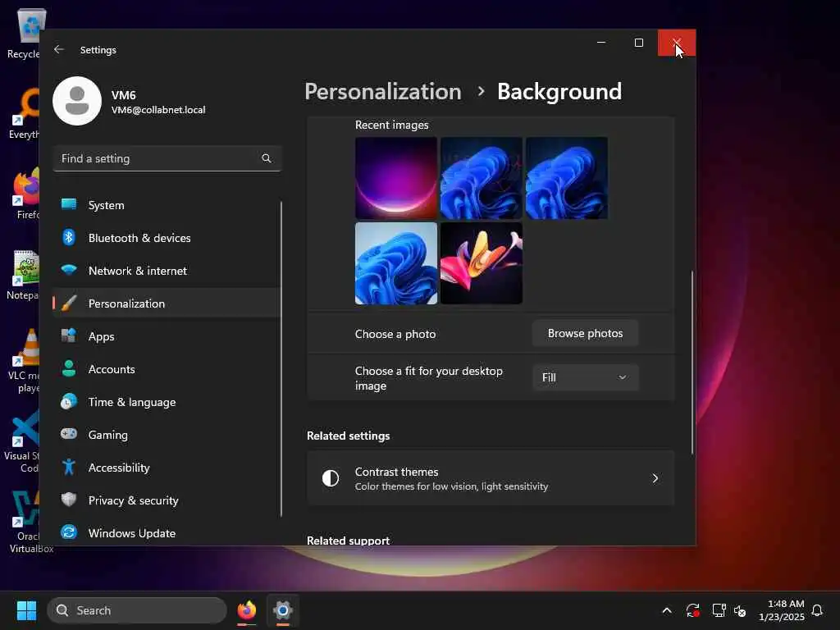Click the Contrast themes chevron arrow

click(x=655, y=478)
